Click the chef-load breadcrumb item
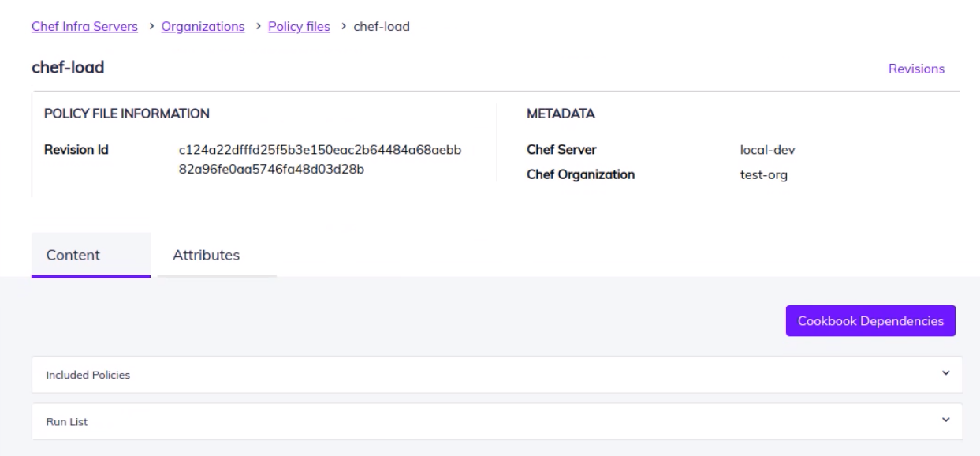This screenshot has height=456, width=980. pyautogui.click(x=382, y=27)
